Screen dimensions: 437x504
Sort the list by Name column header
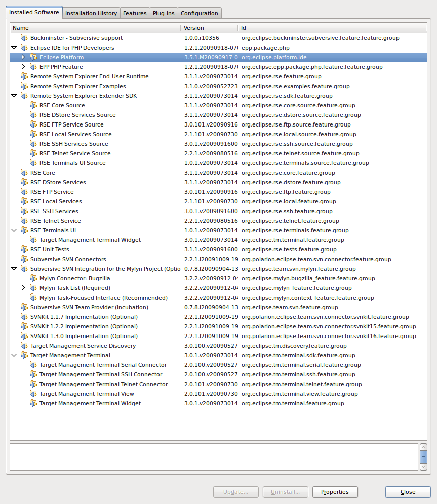pyautogui.click(x=95, y=28)
